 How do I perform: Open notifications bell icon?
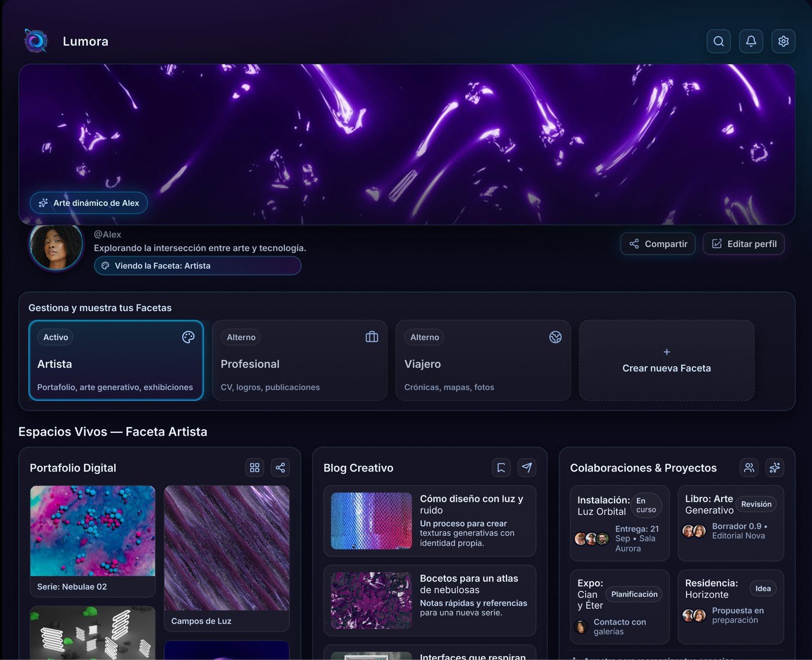click(751, 41)
